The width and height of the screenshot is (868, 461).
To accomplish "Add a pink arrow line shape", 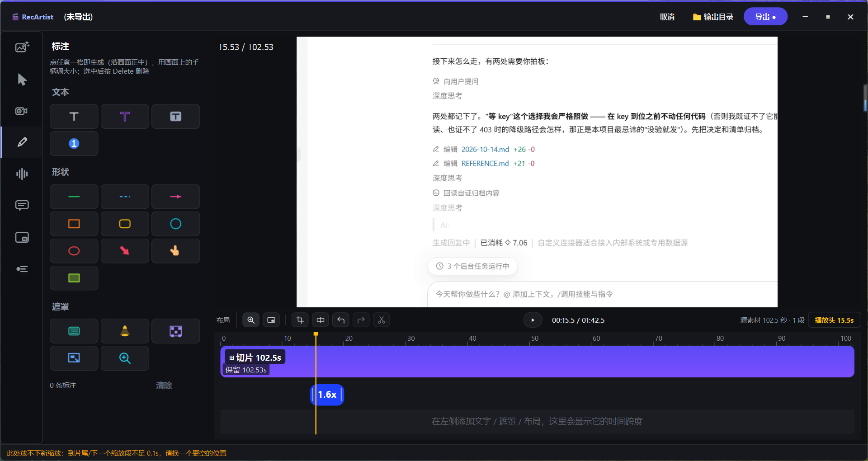I will coord(176,197).
